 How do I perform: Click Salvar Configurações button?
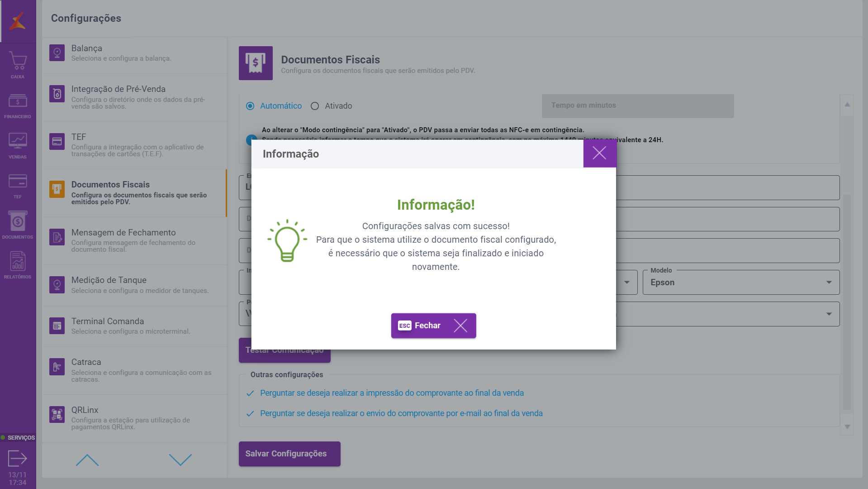point(289,454)
